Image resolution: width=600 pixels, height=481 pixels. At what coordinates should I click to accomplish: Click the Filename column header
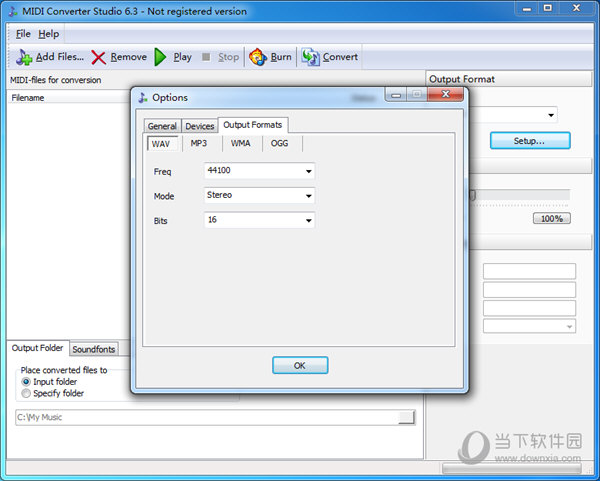(x=69, y=98)
